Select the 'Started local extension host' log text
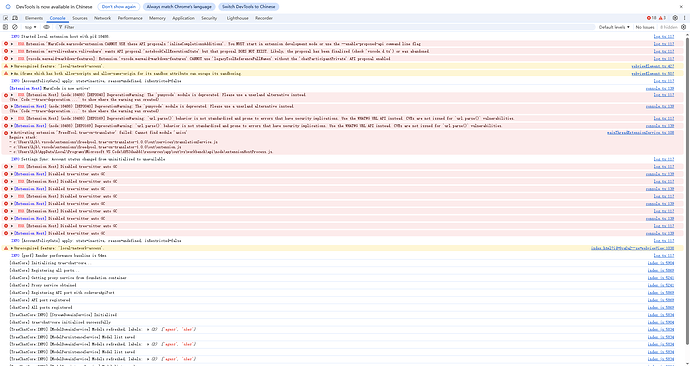This screenshot has width=690, height=366. pyautogui.click(x=59, y=37)
